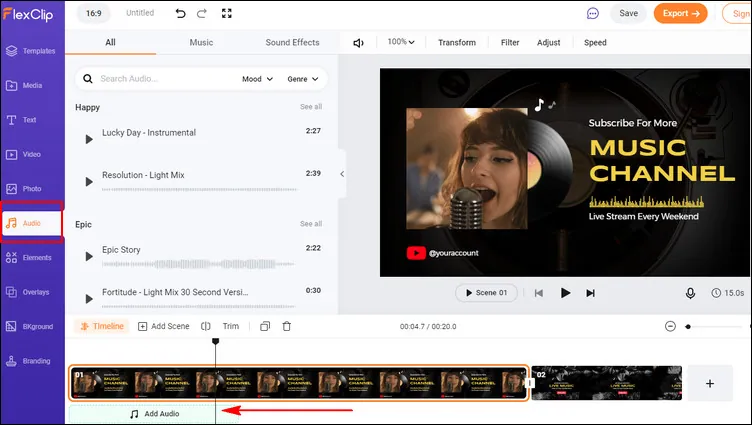Switch to the All audio tab
The image size is (752, 425).
[110, 42]
